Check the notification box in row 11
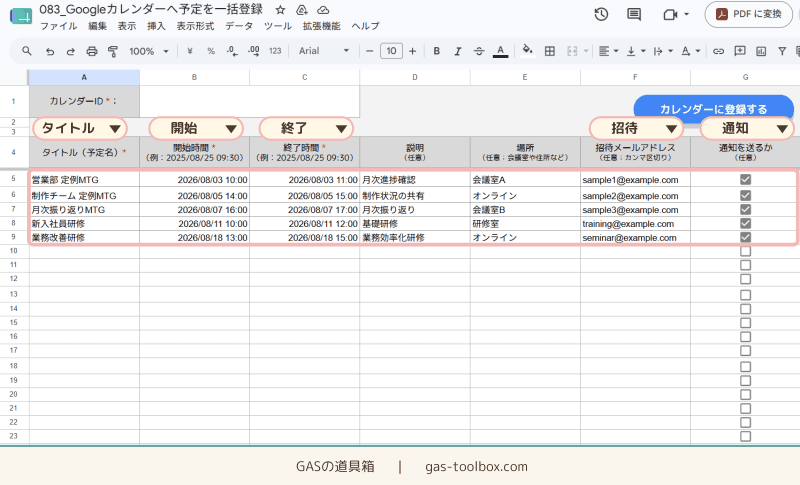The height and width of the screenshot is (485, 800). (x=745, y=265)
